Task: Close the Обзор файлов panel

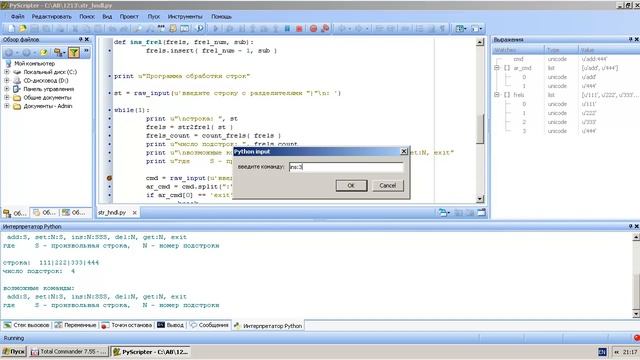Action: click(87, 40)
